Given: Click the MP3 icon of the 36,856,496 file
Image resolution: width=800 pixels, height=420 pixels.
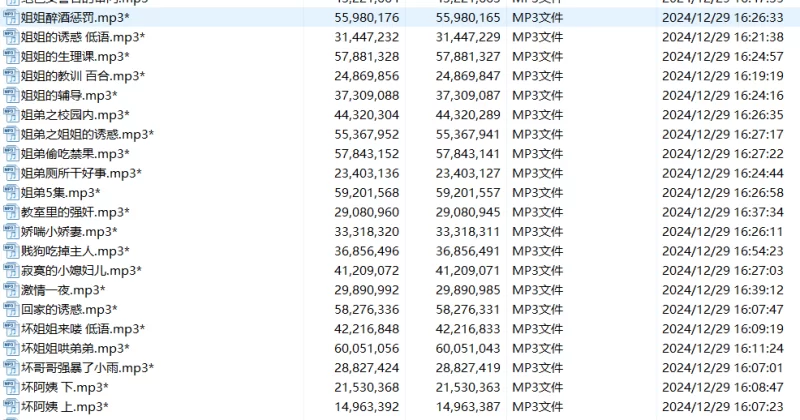Looking at the screenshot, I should [x=11, y=251].
